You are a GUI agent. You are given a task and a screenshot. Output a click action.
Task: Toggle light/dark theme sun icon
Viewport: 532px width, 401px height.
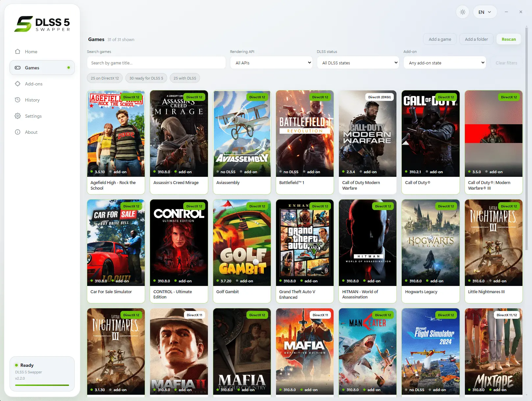point(463,12)
